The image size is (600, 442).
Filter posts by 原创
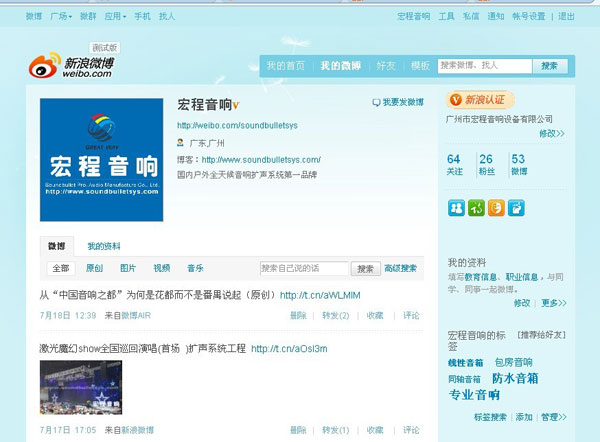95,268
